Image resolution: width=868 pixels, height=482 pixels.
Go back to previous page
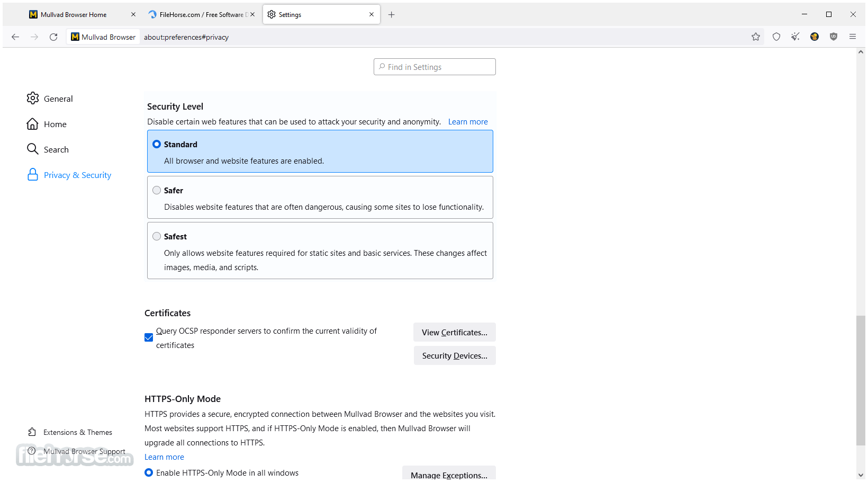coord(15,37)
